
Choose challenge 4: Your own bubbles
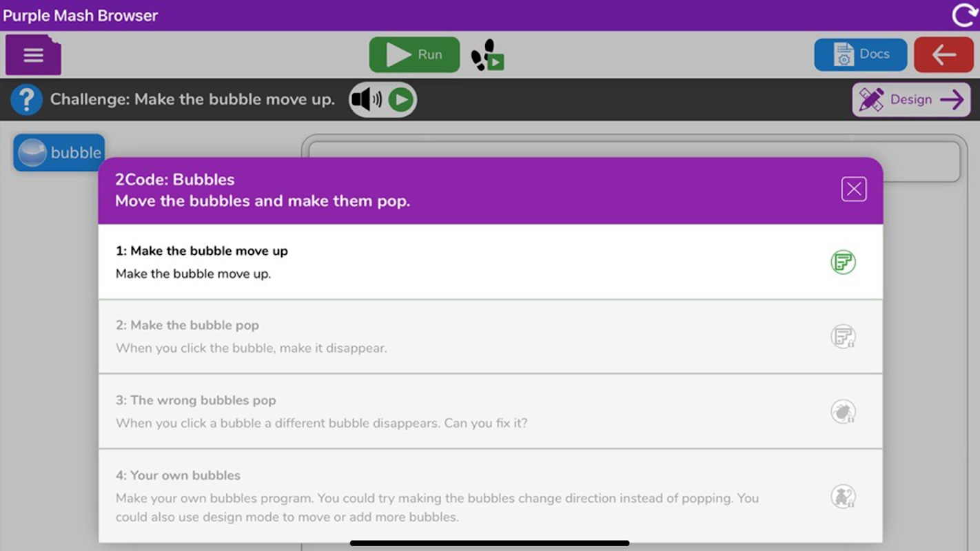coord(490,496)
